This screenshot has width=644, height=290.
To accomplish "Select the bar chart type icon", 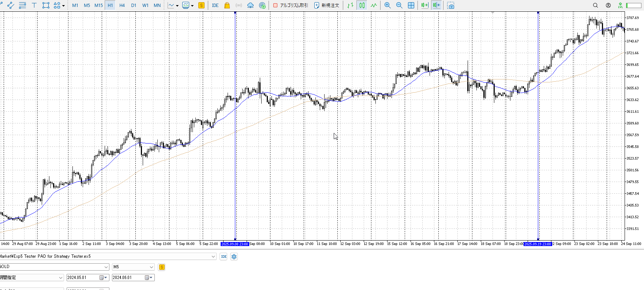I will coord(350,5).
